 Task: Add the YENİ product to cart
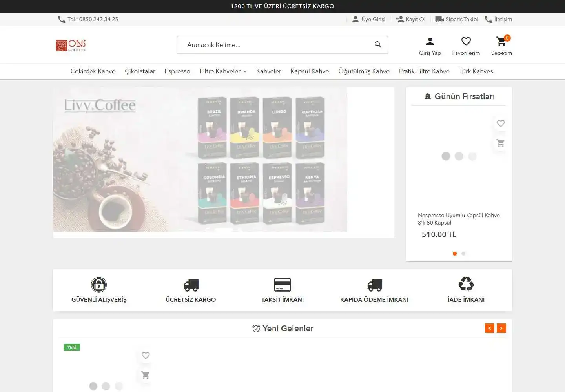click(x=146, y=375)
